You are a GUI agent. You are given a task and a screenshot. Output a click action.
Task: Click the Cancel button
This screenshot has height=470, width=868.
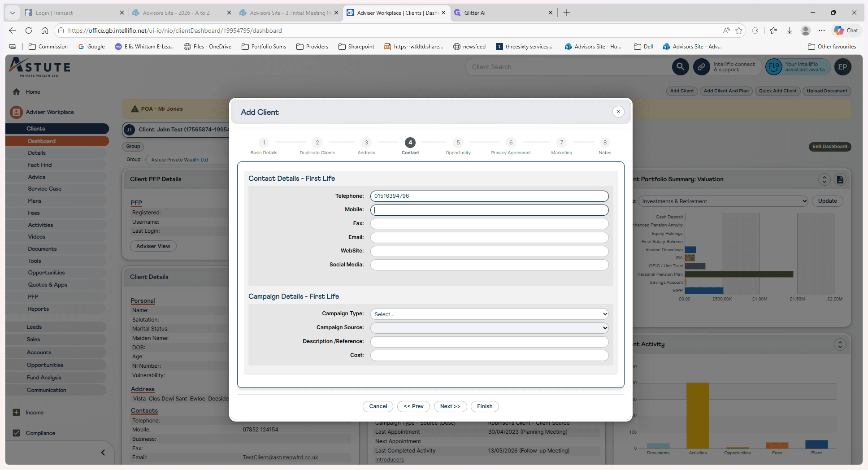[x=378, y=406]
